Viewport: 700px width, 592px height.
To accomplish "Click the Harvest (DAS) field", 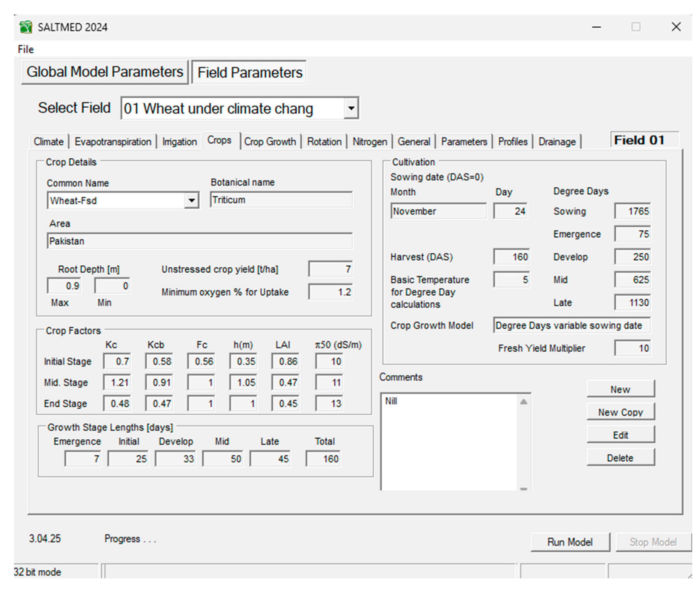I will pos(511,257).
